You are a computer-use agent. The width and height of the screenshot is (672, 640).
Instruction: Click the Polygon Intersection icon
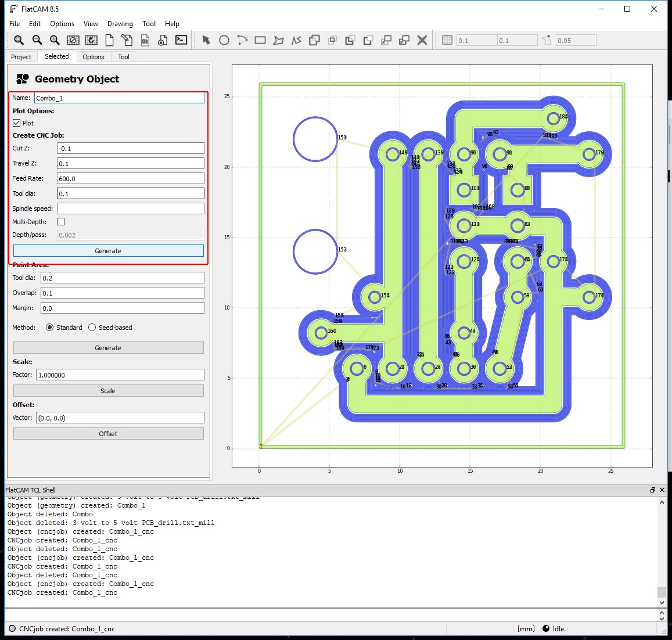(332, 40)
